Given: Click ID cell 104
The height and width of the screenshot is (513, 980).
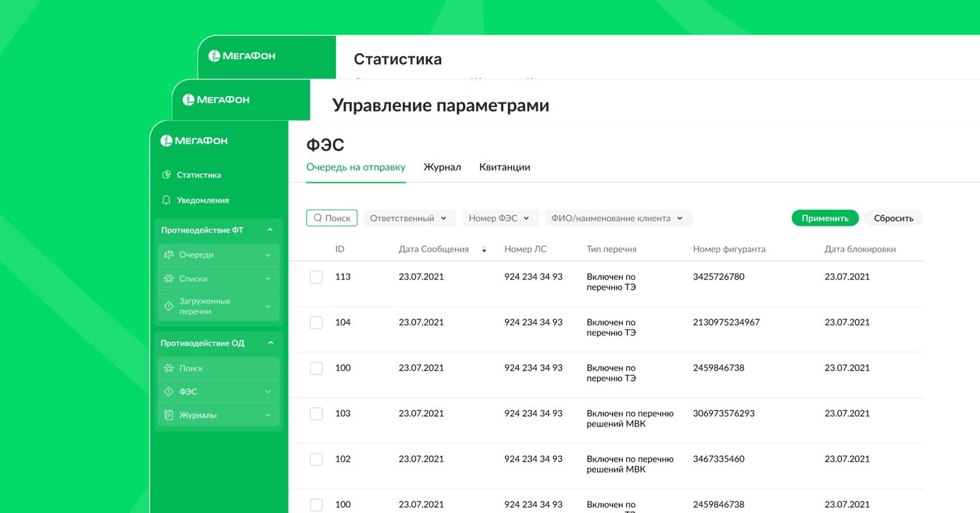Looking at the screenshot, I should point(343,323).
